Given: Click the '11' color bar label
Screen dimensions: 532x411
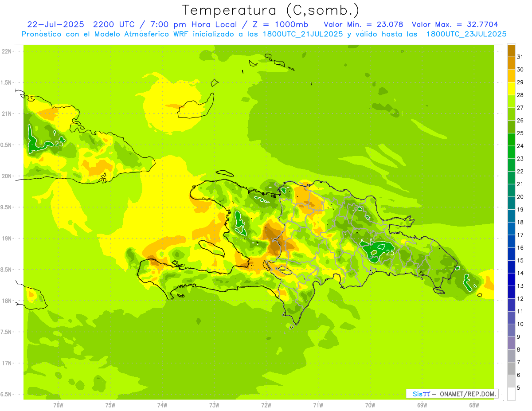Looking at the screenshot, I should (520, 311).
